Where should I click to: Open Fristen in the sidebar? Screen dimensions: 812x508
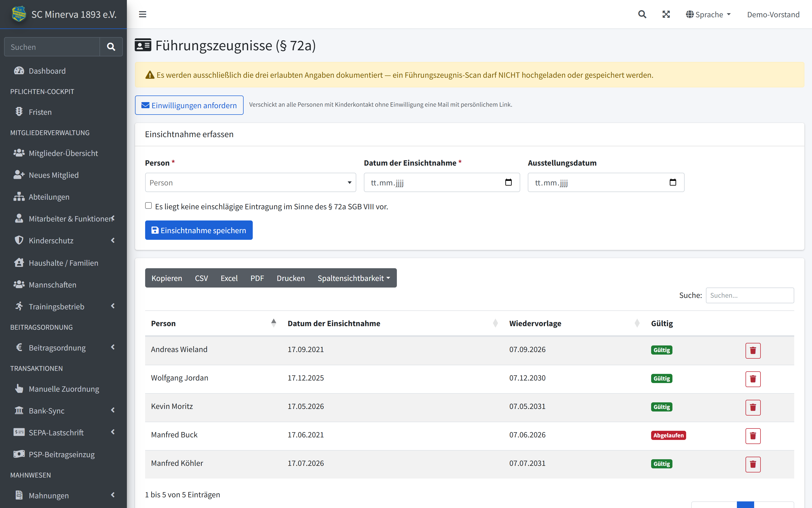pos(63,112)
